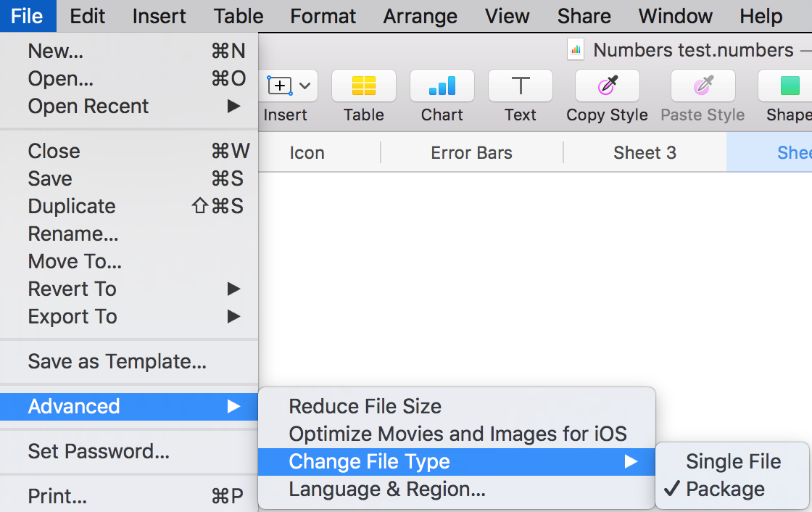
Task: Open the Arrange menu
Action: (x=420, y=16)
